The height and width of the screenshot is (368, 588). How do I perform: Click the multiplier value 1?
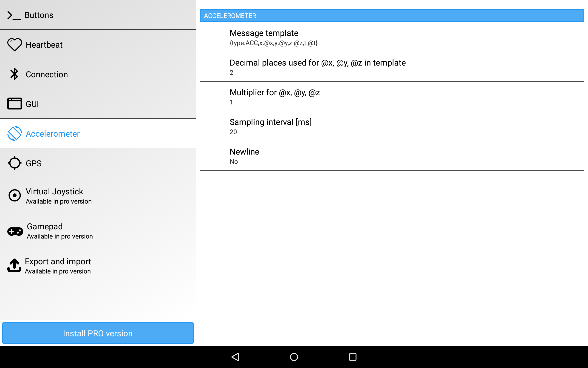(231, 102)
